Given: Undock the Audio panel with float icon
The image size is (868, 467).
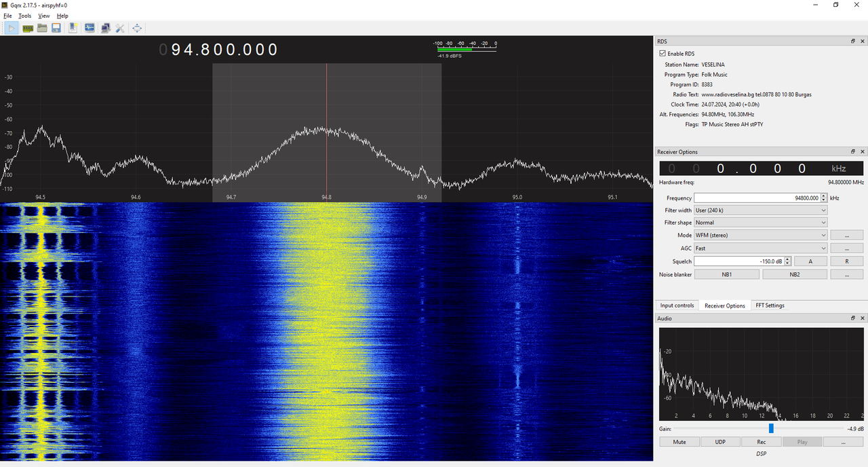Looking at the screenshot, I should pos(853,318).
